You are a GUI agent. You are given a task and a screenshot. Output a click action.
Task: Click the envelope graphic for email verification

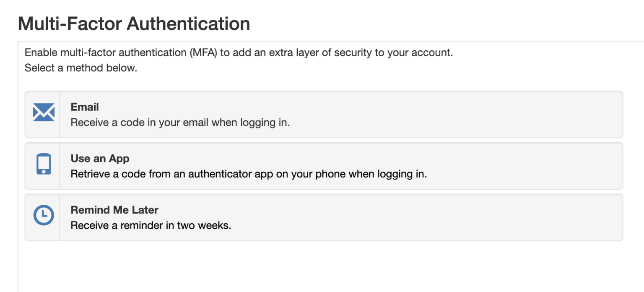(44, 112)
